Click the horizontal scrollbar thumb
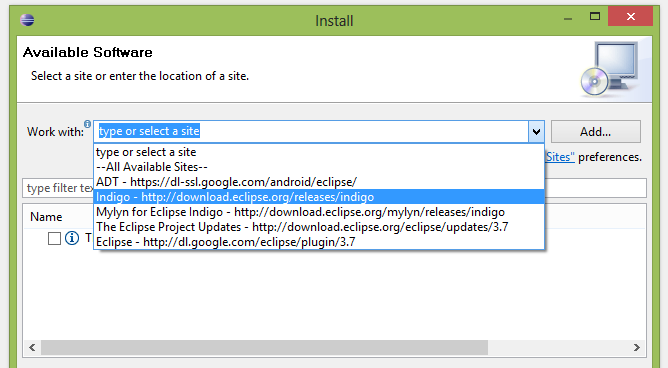Image resolution: width=668 pixels, height=368 pixels. click(x=264, y=348)
